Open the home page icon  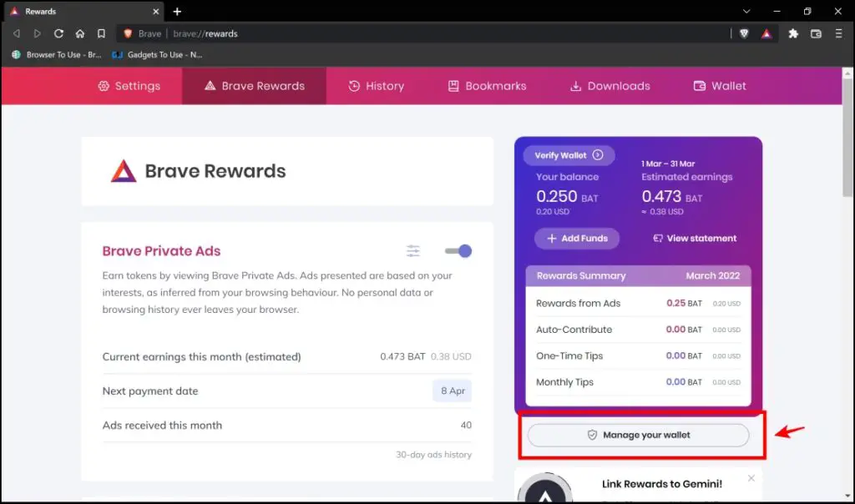click(80, 33)
